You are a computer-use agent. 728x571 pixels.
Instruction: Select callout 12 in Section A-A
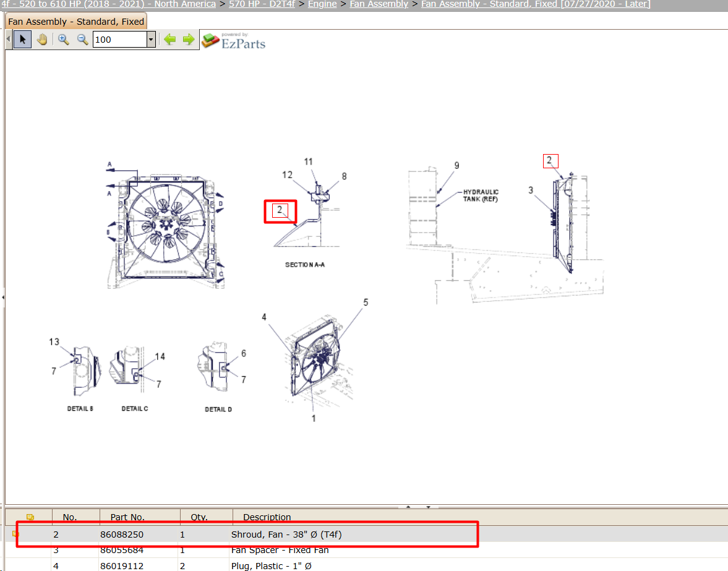click(x=288, y=174)
